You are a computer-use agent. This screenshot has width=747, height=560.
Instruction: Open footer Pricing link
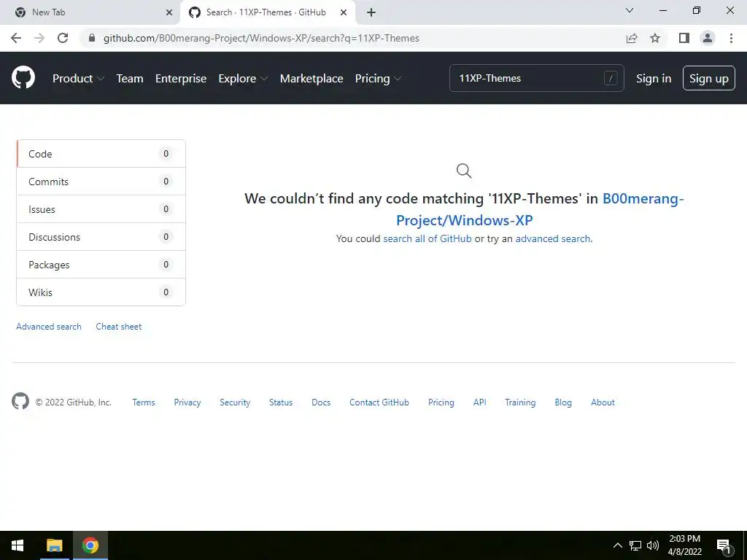click(x=441, y=402)
